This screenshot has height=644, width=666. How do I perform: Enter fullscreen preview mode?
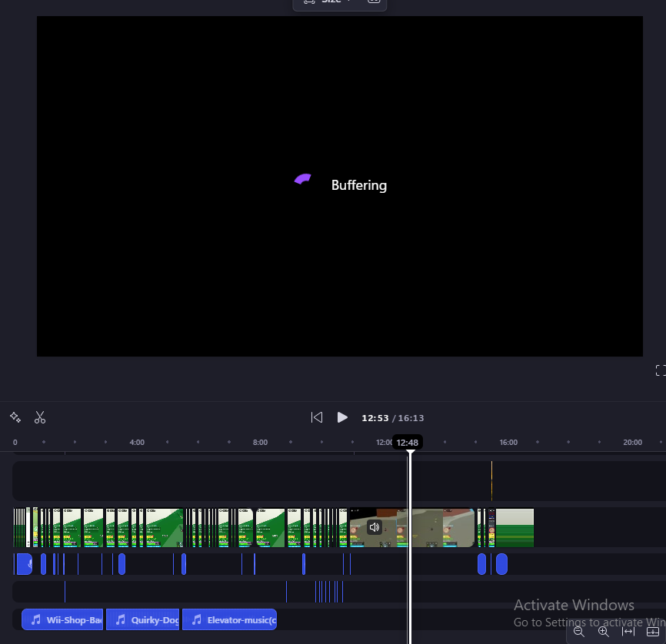(660, 370)
